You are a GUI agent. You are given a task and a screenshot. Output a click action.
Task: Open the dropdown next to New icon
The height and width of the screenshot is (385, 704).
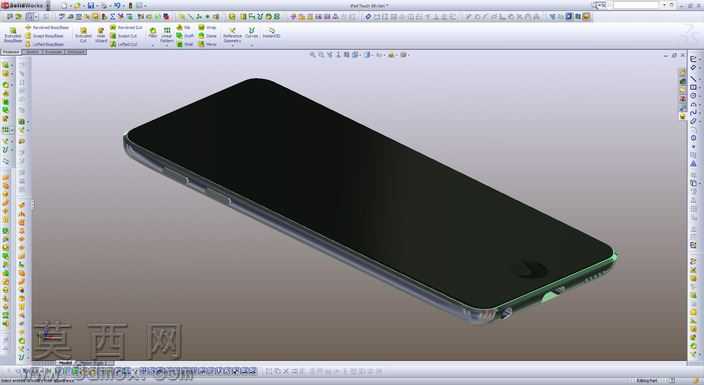70,6
